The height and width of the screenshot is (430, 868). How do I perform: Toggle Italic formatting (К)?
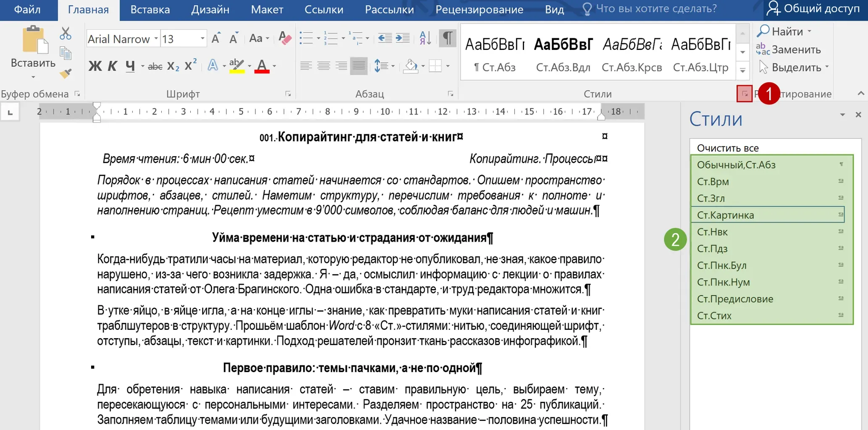(x=112, y=66)
